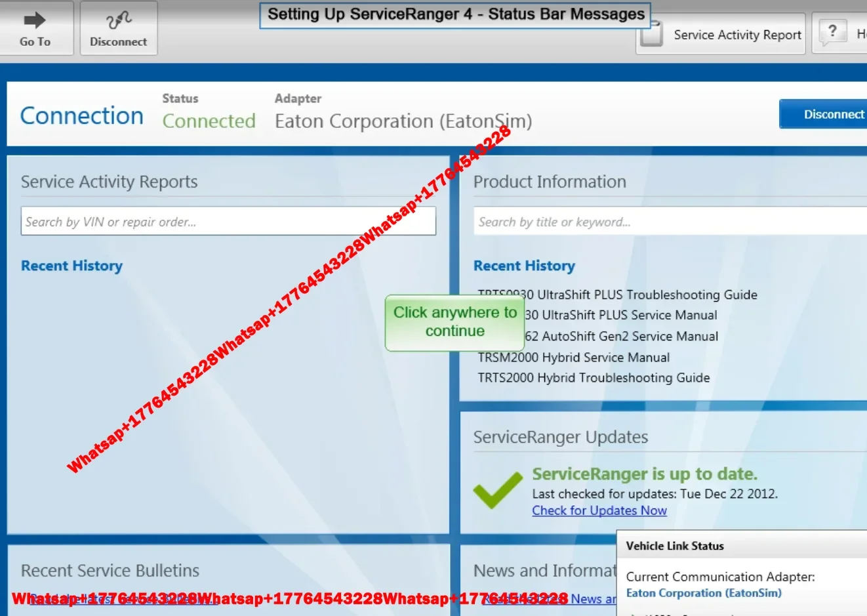This screenshot has height=616, width=867.
Task: Open the UltraShift PLUS Service Manual entry
Action: pos(620,315)
